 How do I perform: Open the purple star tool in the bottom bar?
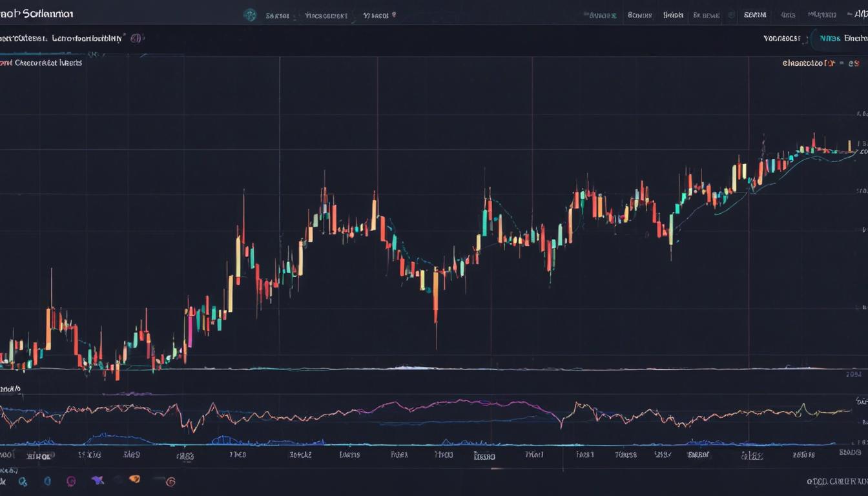(x=98, y=480)
